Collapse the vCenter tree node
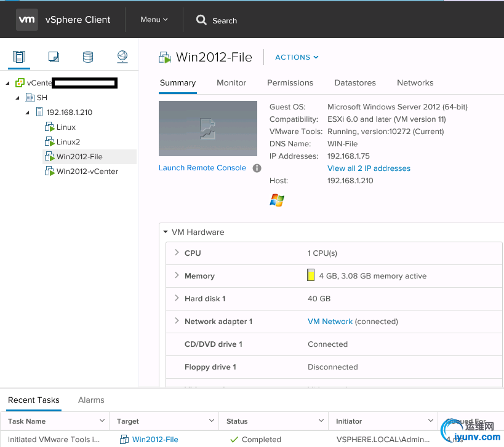 click(8, 83)
